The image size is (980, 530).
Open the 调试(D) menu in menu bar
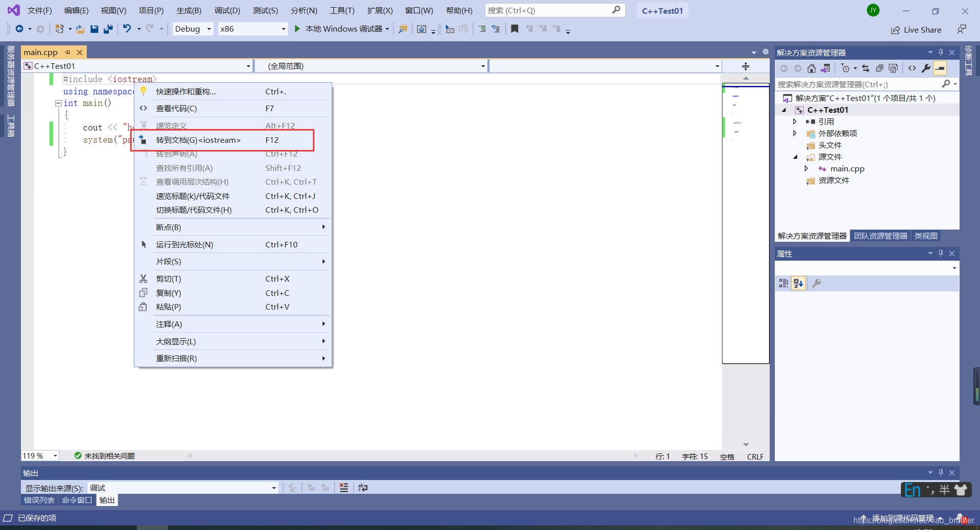pyautogui.click(x=227, y=10)
